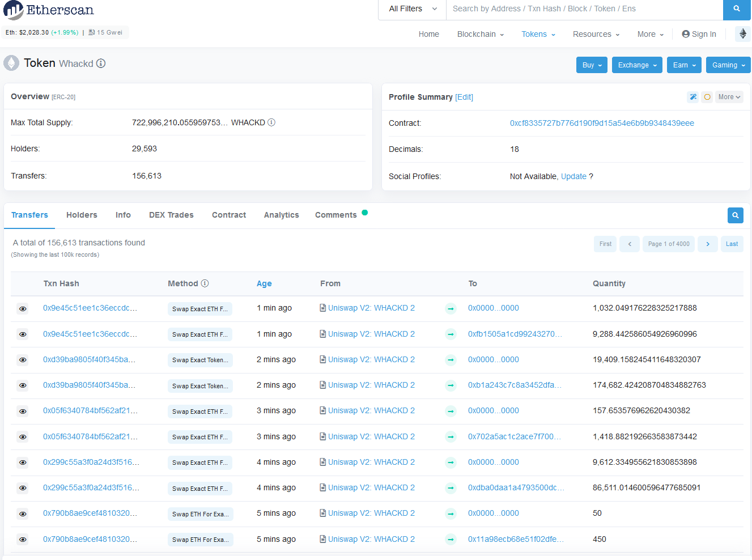This screenshot has height=560, width=752.
Task: Switch to the Analytics tab
Action: (x=281, y=215)
